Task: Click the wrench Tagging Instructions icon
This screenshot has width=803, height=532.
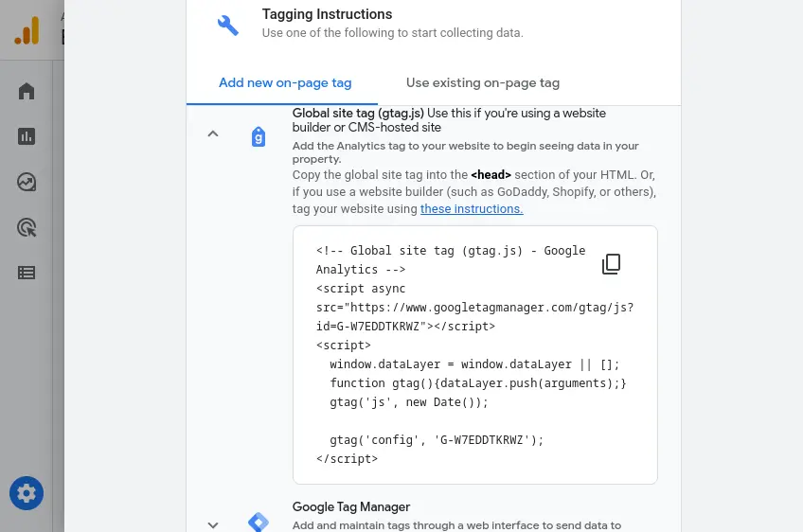Action: click(x=228, y=25)
